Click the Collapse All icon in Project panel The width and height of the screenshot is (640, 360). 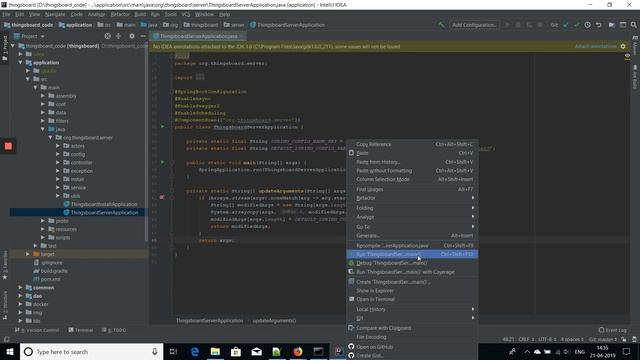(118, 36)
